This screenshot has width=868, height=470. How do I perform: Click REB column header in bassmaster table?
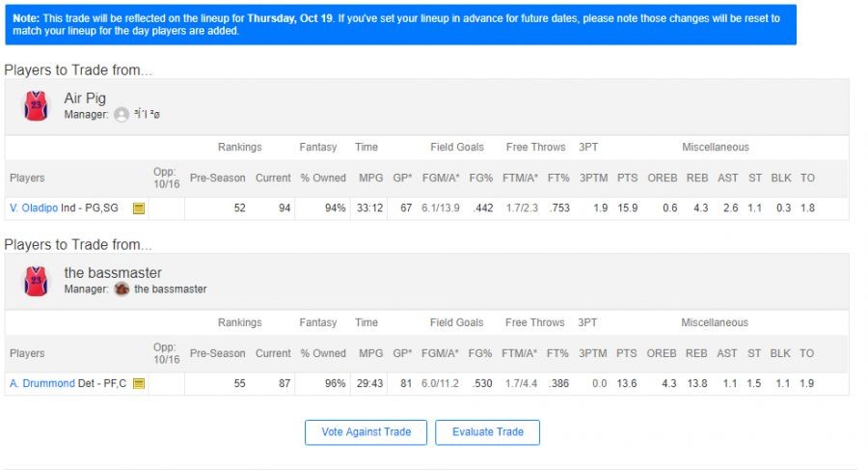pyautogui.click(x=696, y=354)
